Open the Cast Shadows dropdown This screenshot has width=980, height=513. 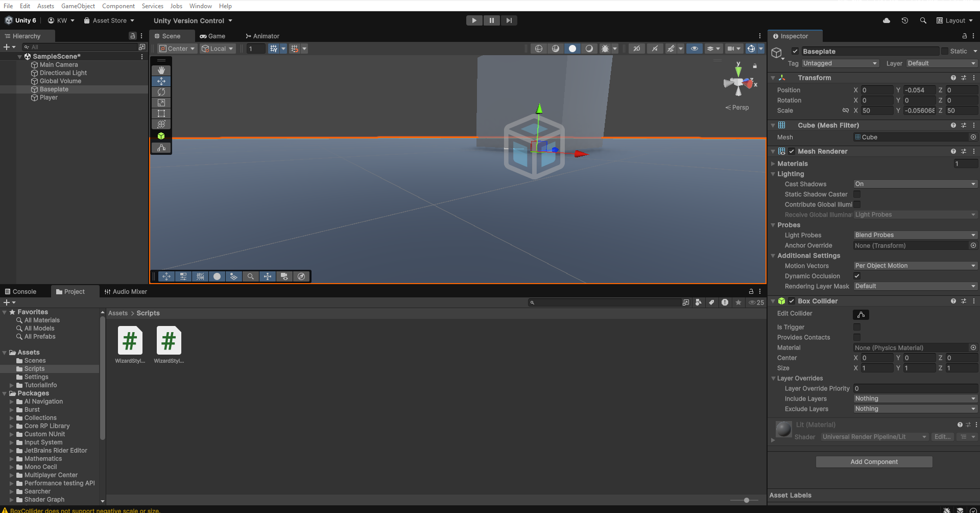pos(915,184)
